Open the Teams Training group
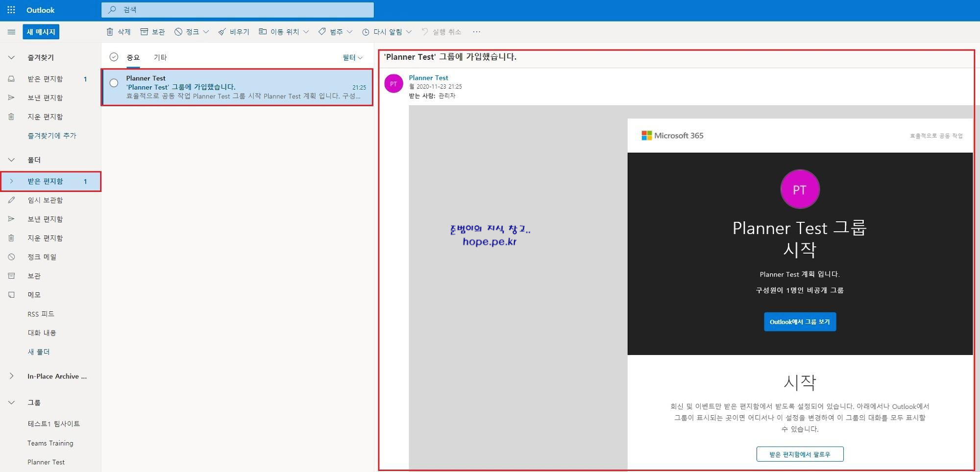 [51, 443]
